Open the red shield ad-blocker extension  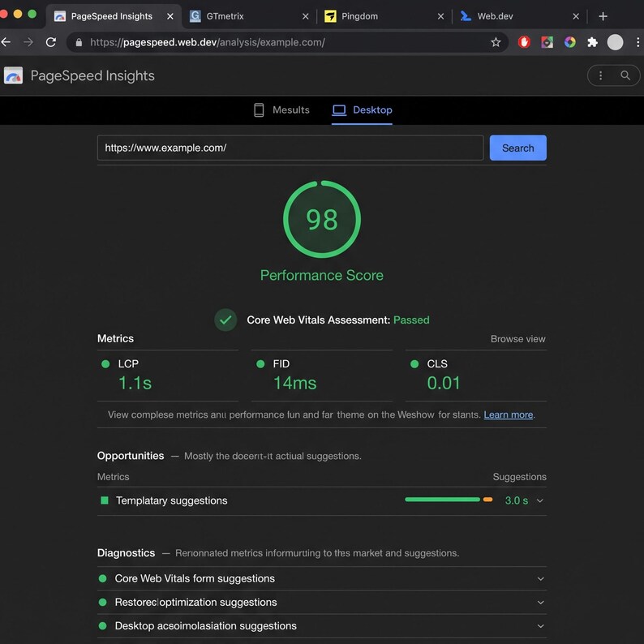pos(524,42)
